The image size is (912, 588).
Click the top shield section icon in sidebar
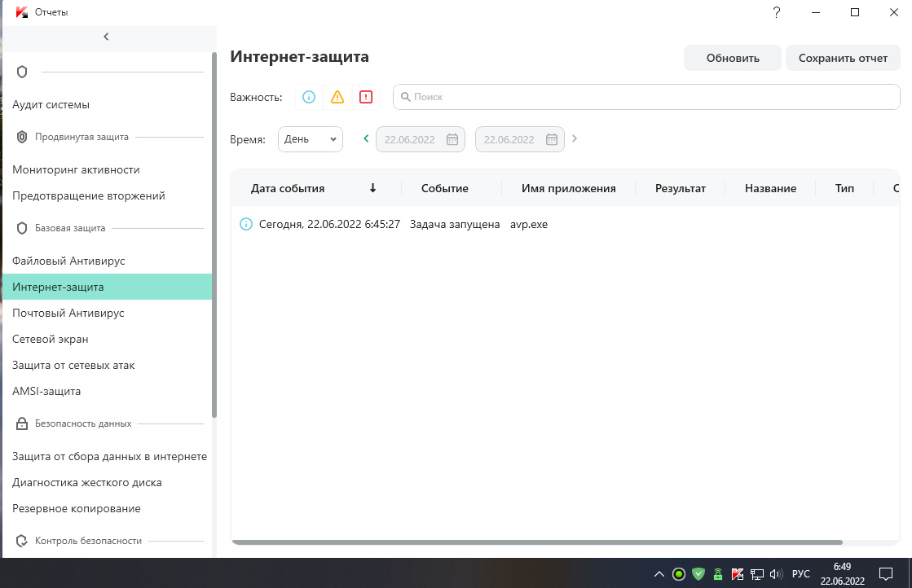[x=22, y=72]
